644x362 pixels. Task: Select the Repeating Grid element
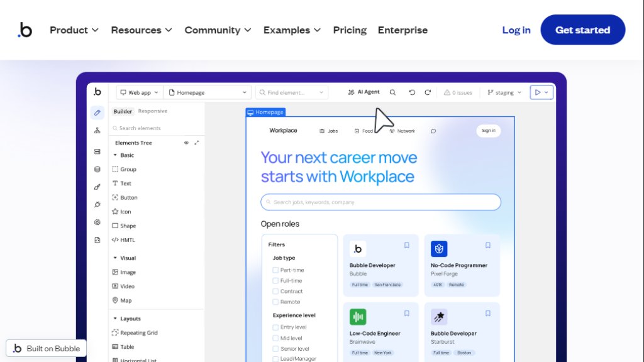pos(135,333)
